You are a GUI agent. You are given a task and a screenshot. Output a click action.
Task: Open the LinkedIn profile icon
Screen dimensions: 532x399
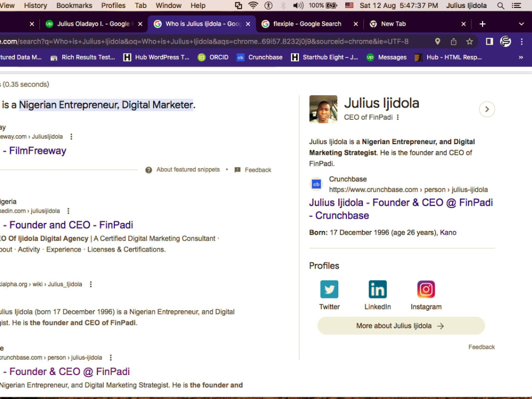(378, 289)
